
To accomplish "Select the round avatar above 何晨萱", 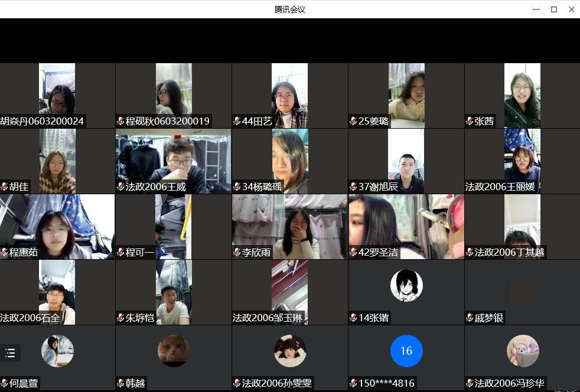I will tap(57, 351).
